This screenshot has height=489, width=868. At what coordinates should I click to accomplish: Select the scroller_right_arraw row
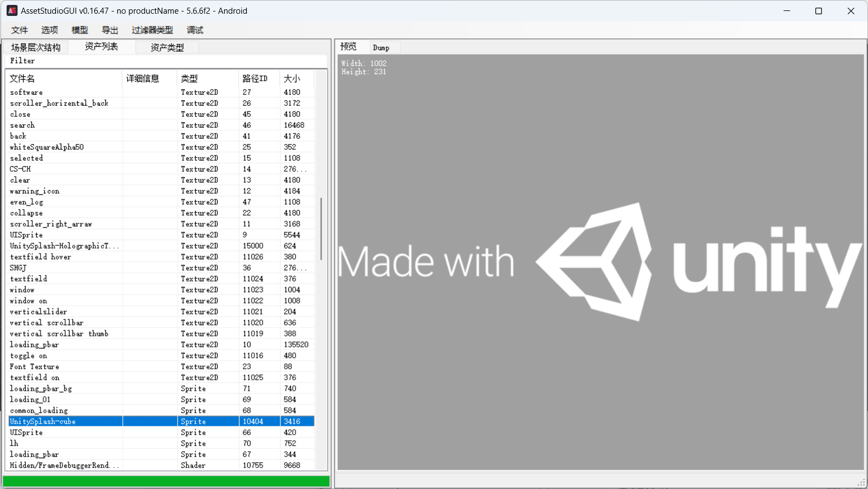click(162, 224)
